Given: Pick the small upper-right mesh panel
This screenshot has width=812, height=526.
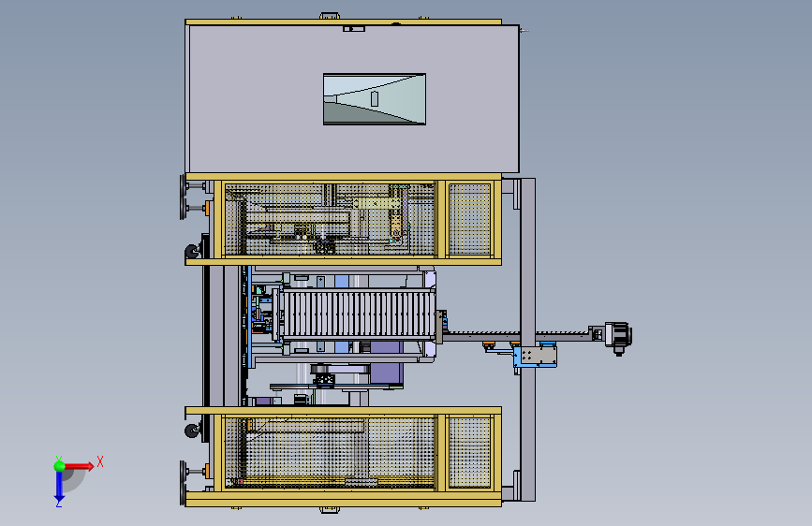Looking at the screenshot, I should click(469, 219).
